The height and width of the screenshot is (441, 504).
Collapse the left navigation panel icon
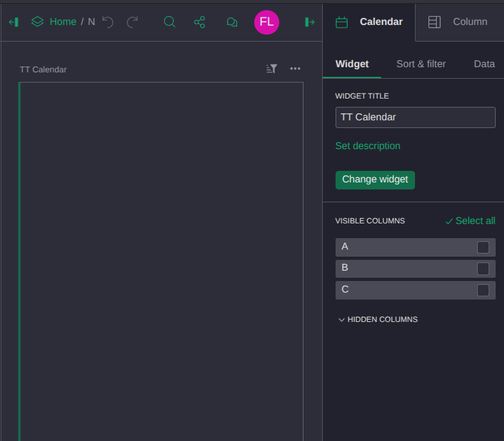[13, 22]
